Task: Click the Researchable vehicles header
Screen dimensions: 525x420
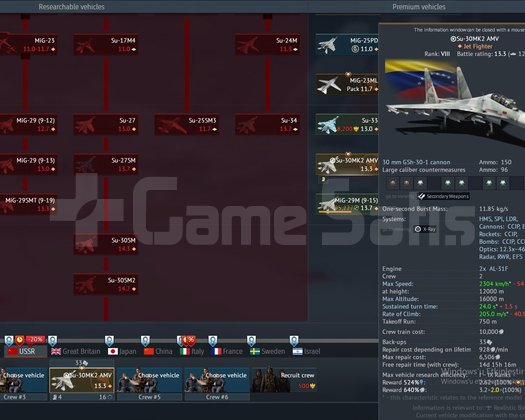Action: click(x=71, y=7)
